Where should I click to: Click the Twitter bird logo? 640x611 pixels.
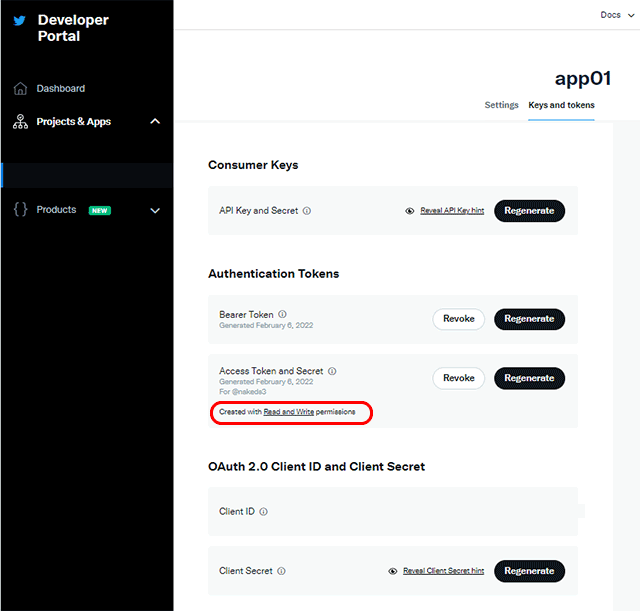20,20
